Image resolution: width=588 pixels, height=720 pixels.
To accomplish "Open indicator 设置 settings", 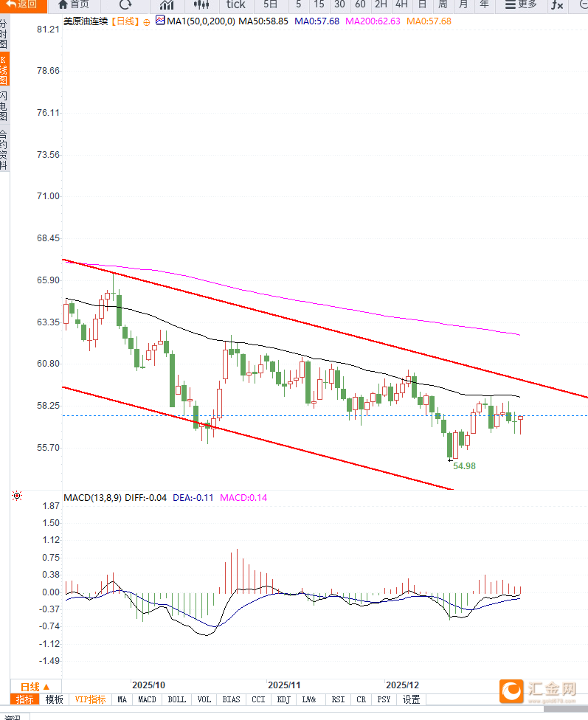I will [412, 700].
